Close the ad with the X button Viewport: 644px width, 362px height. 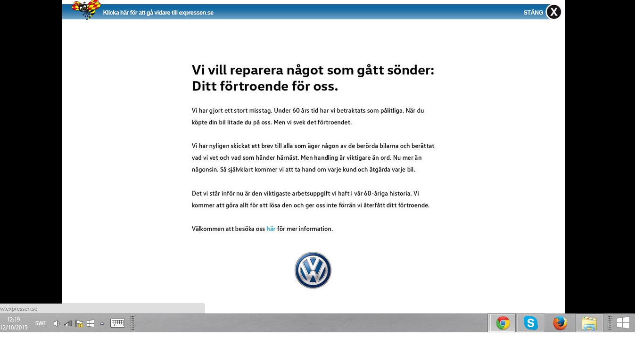(x=553, y=12)
